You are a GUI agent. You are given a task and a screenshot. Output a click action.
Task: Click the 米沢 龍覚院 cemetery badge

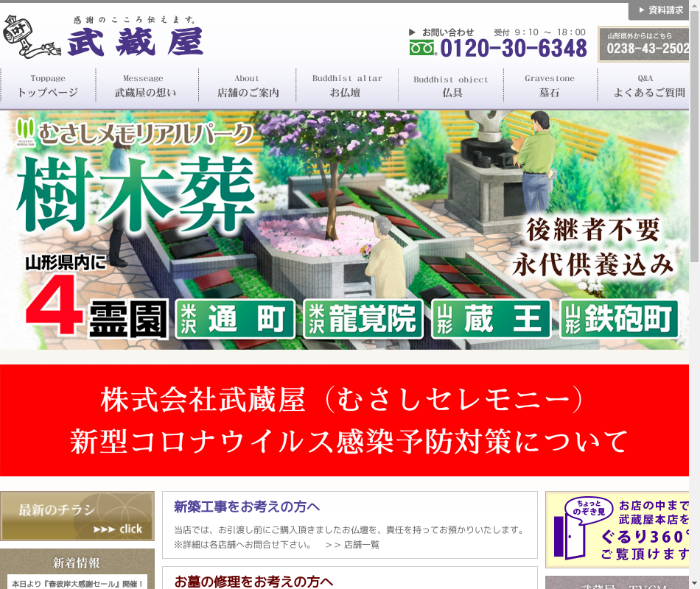[363, 319]
